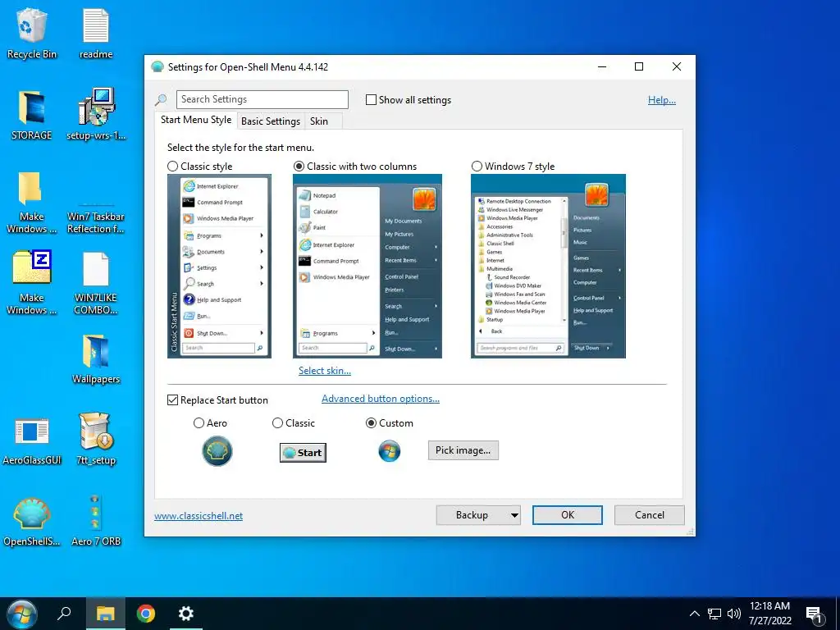
Task: Click the two-column menu preview thumbnail
Action: click(367, 267)
